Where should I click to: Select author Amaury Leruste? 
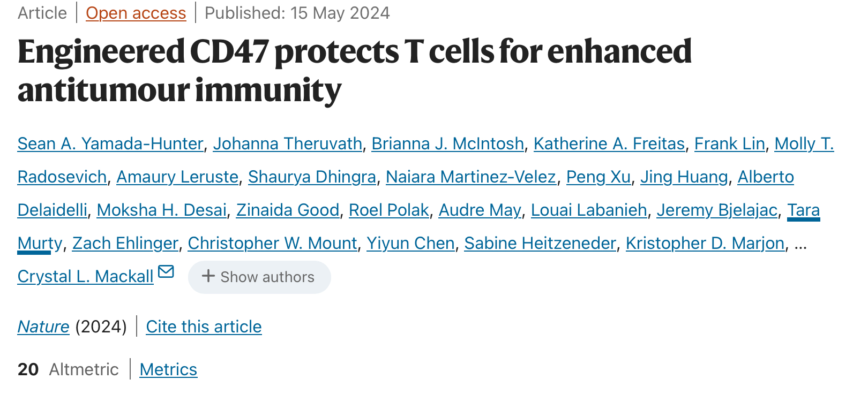tap(177, 177)
